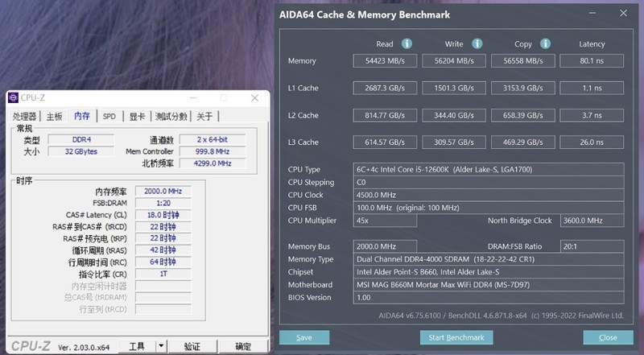Image resolution: width=644 pixels, height=355 pixels.
Task: Switch to the 主板 tab in CPU-Z
Action: 54,117
